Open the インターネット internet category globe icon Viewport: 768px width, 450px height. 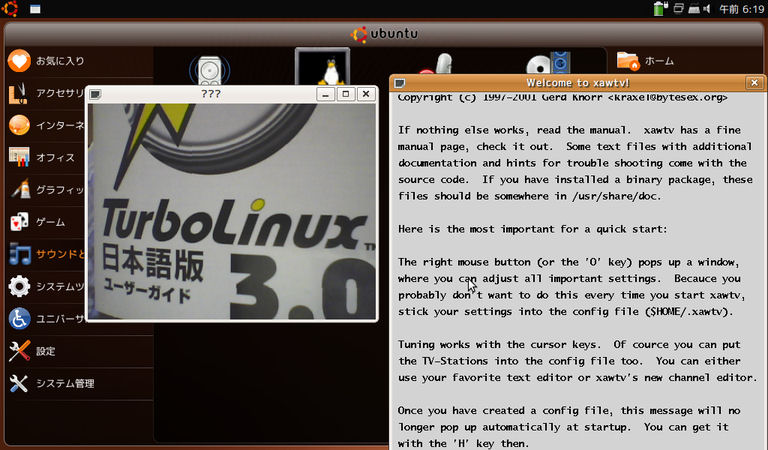20,125
